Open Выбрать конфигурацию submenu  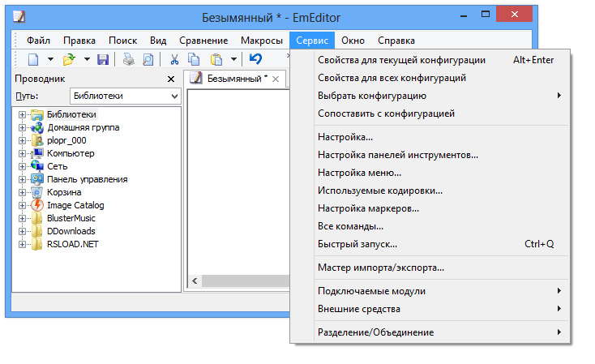coord(430,96)
